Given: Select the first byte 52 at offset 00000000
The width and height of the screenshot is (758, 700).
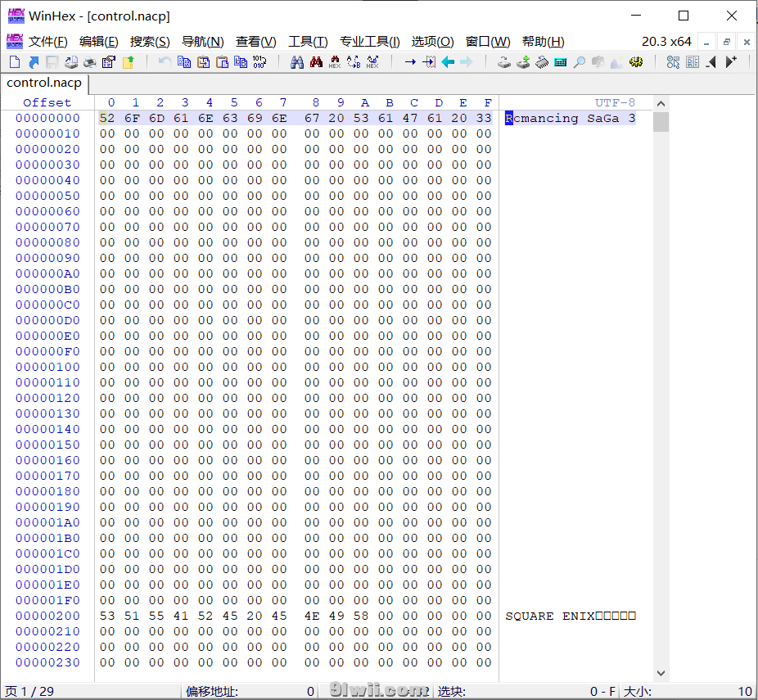Looking at the screenshot, I should click(x=107, y=118).
